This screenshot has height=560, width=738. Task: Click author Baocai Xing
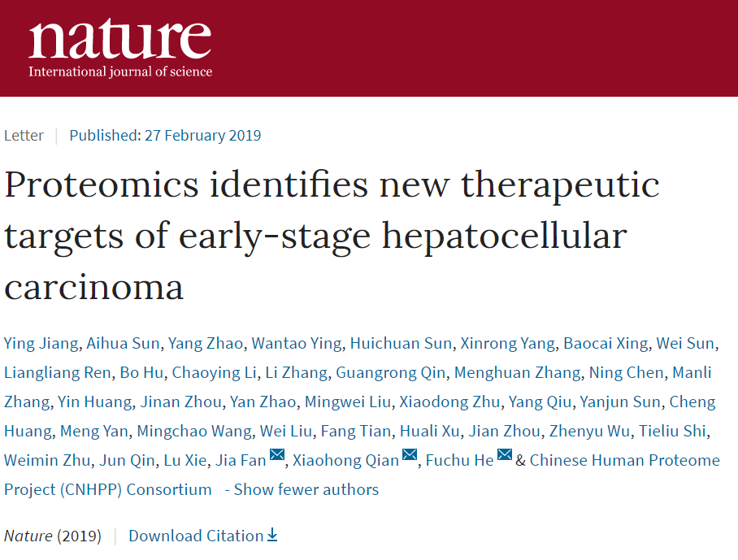pyautogui.click(x=606, y=344)
